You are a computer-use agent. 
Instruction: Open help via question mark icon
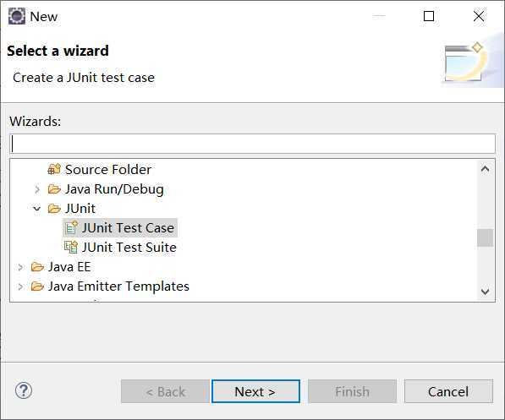pyautogui.click(x=24, y=391)
